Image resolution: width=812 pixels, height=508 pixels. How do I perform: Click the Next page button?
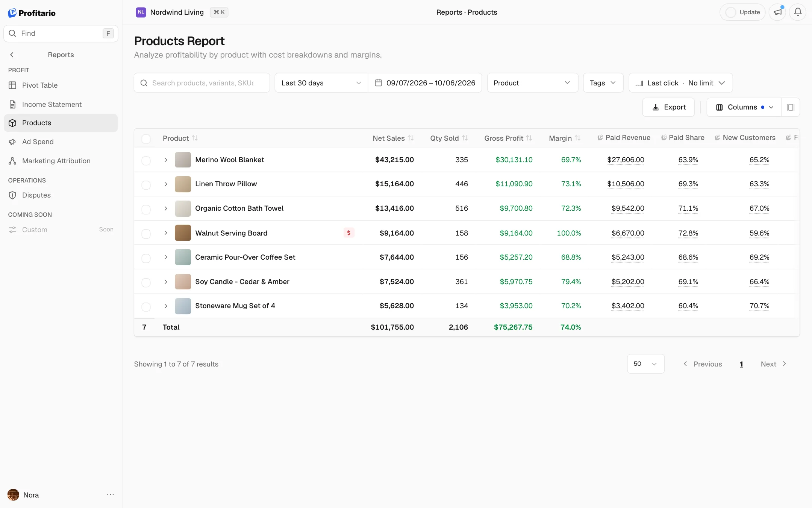773,364
